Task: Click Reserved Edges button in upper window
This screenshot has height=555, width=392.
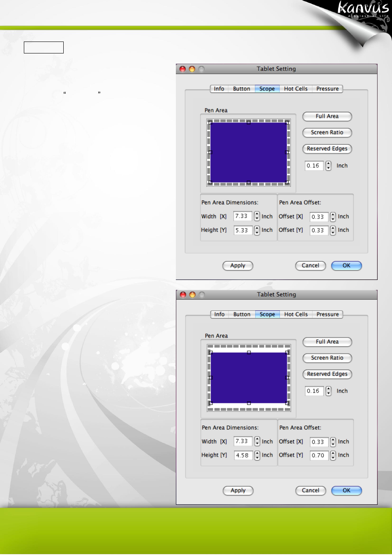Action: 327,148
